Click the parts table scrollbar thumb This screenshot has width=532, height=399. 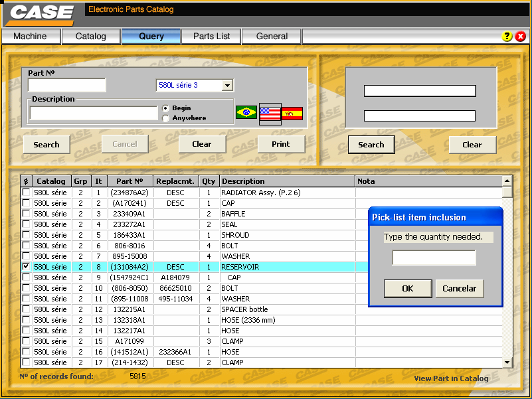pyautogui.click(x=507, y=192)
